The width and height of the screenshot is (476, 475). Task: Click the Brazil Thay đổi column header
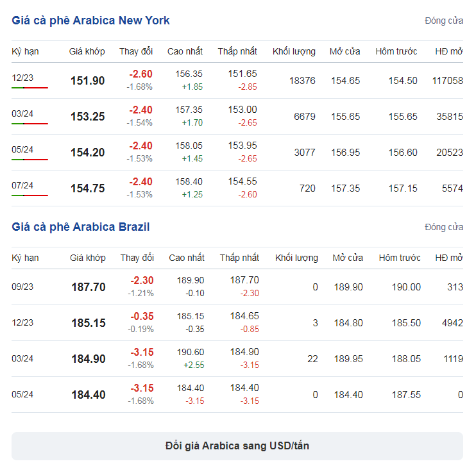pyautogui.click(x=137, y=258)
